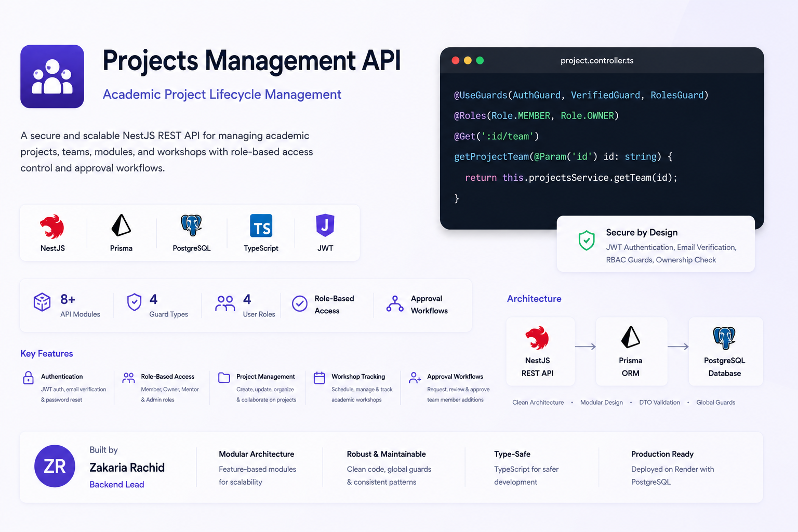Click the Modular Design tag
Screen dimensions: 798x532
602,403
